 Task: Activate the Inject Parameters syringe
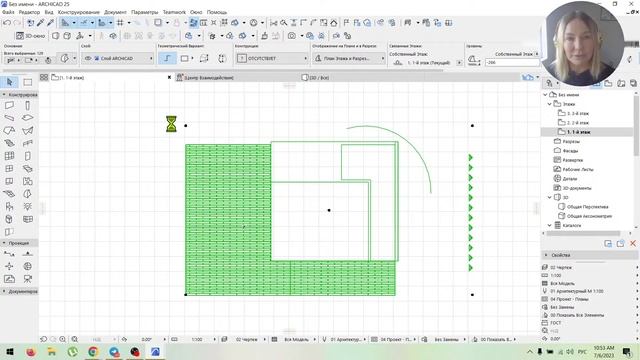(x=50, y=23)
